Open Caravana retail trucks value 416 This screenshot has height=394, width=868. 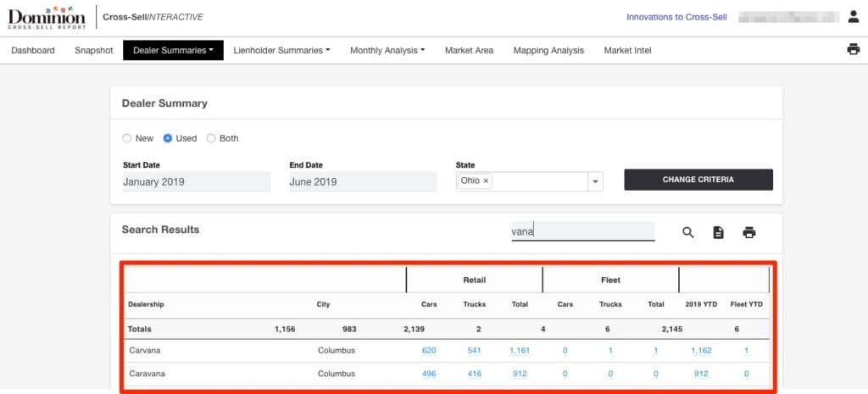click(474, 374)
